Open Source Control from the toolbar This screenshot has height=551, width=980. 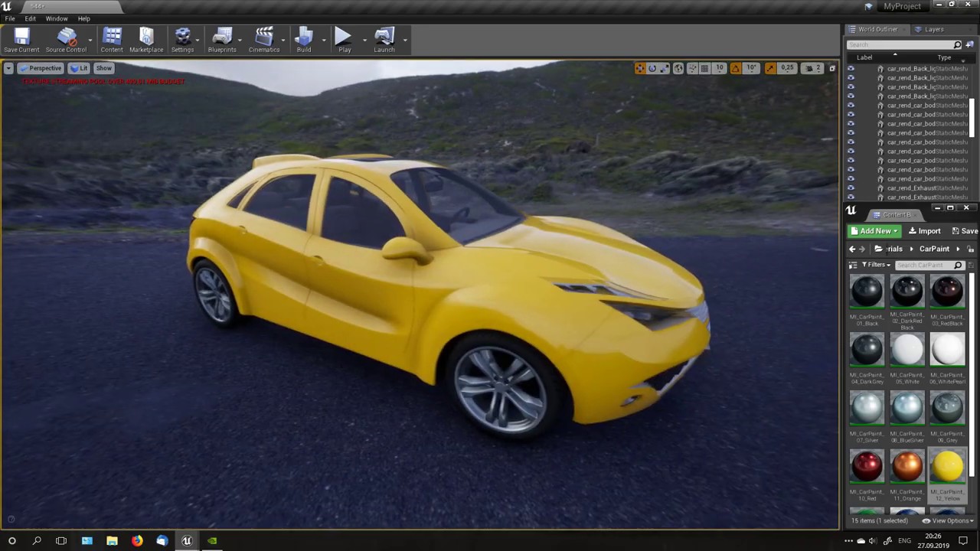(66, 41)
